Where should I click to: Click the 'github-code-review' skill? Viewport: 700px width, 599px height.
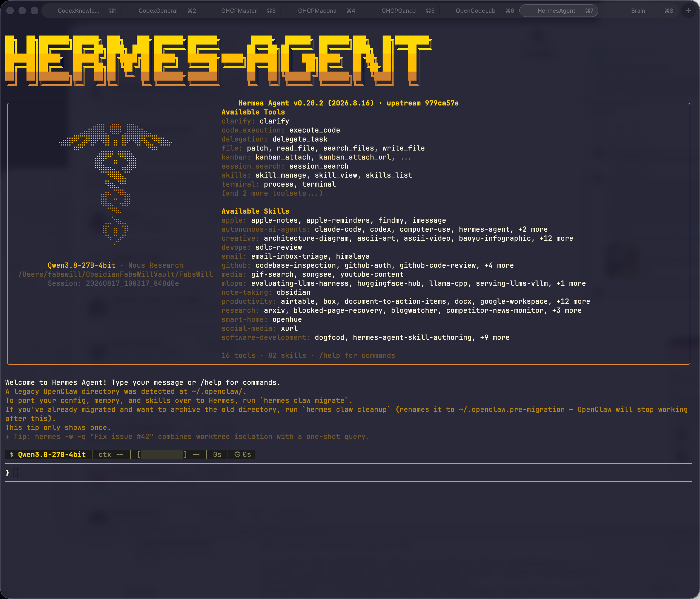click(437, 265)
